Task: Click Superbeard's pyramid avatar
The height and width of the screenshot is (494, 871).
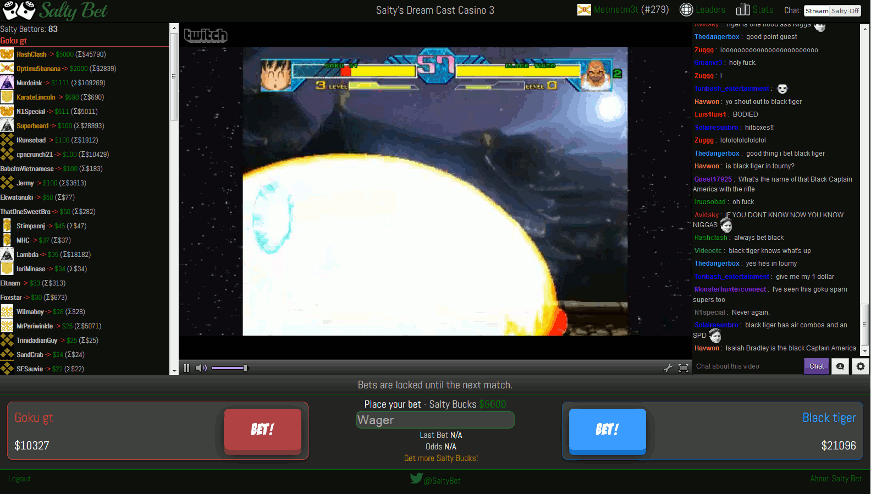Action: [x=7, y=126]
